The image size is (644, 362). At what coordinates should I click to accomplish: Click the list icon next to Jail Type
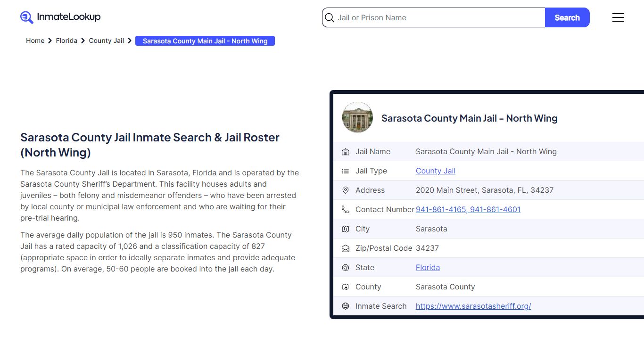[x=346, y=171]
